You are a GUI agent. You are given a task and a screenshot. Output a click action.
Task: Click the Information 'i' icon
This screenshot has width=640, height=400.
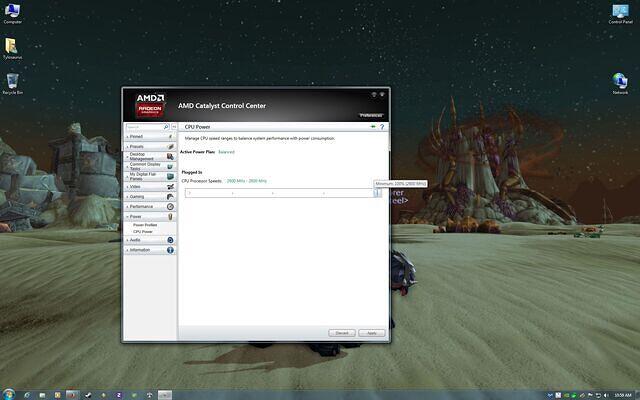click(x=170, y=250)
